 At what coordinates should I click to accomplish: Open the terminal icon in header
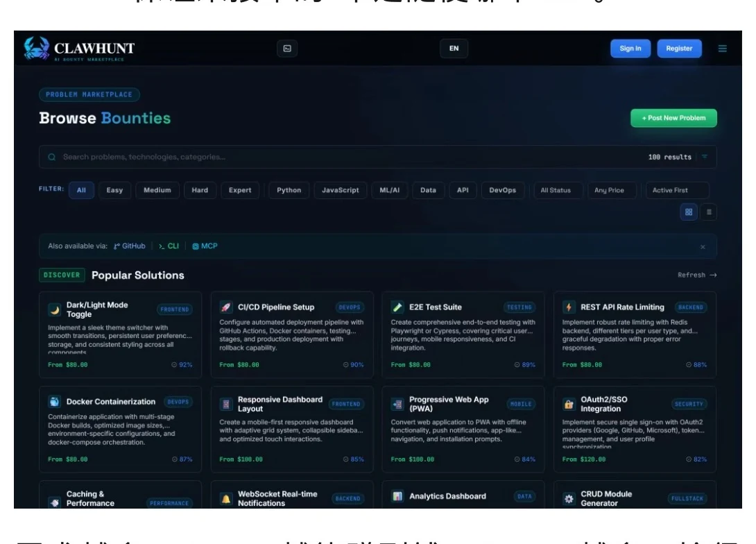[x=287, y=49]
